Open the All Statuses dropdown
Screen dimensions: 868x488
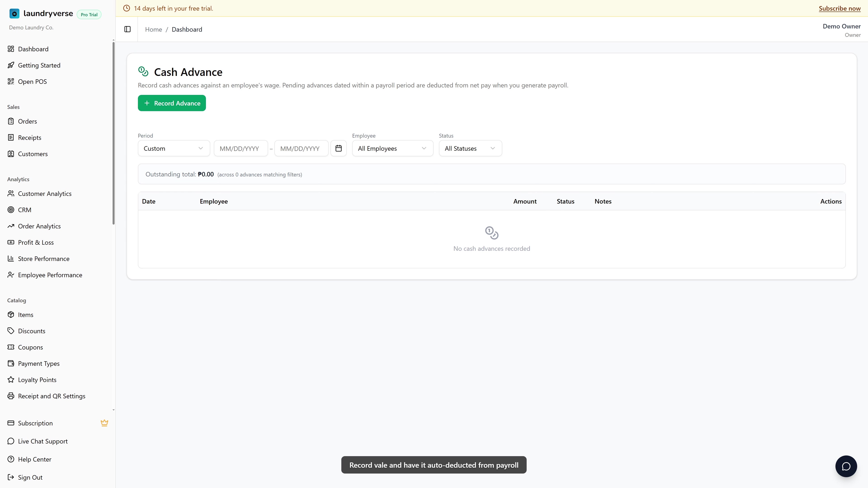[x=470, y=148]
